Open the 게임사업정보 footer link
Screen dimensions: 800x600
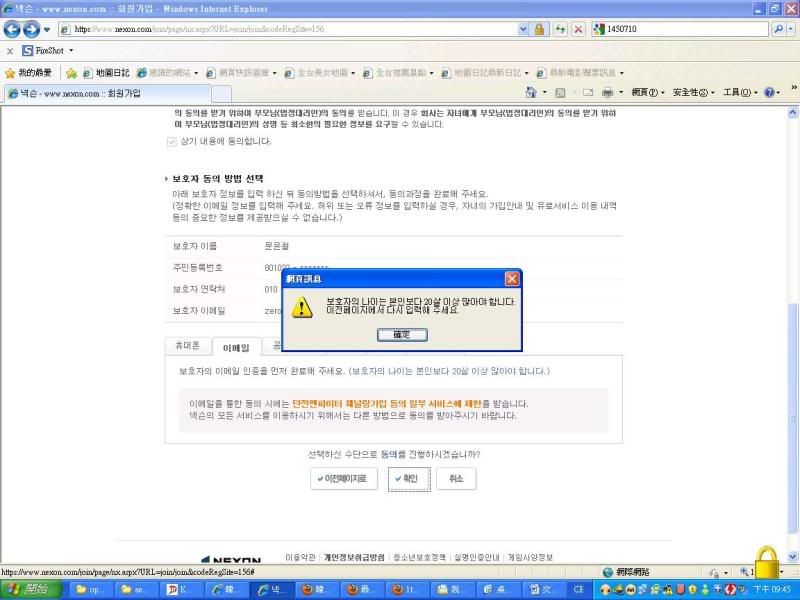click(x=530, y=558)
